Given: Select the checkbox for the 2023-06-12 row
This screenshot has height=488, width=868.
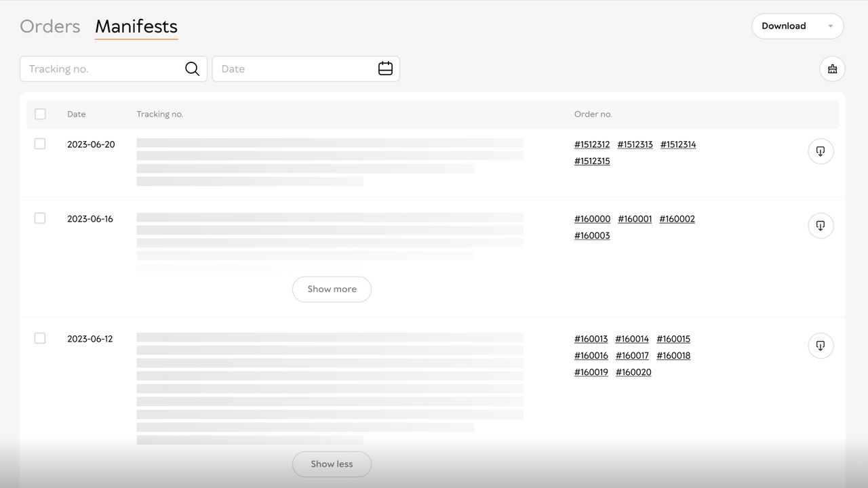Looking at the screenshot, I should click(x=39, y=338).
